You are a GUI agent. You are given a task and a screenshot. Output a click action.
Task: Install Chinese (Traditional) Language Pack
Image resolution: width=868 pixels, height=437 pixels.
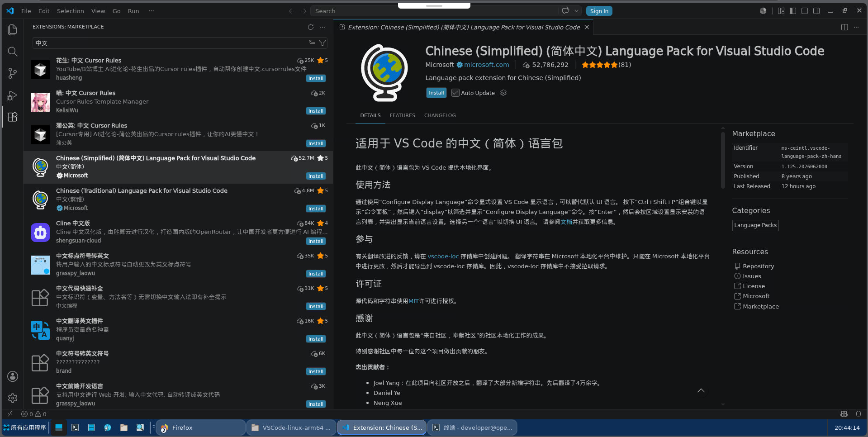[316, 209]
